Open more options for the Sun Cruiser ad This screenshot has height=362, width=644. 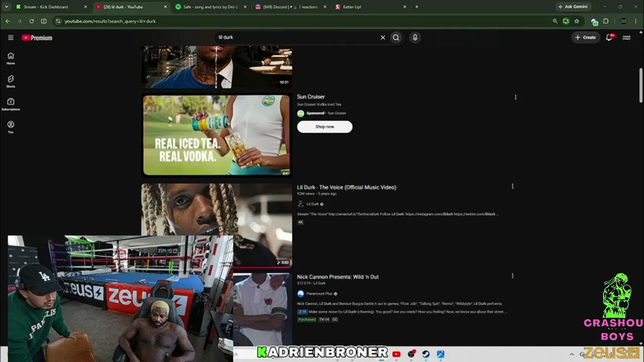(x=515, y=97)
